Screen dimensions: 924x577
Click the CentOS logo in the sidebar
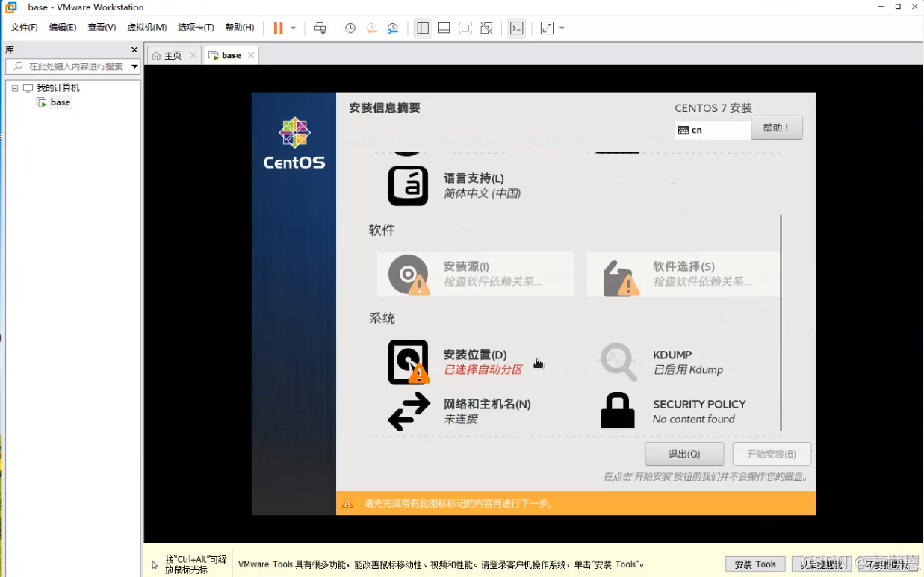[294, 143]
